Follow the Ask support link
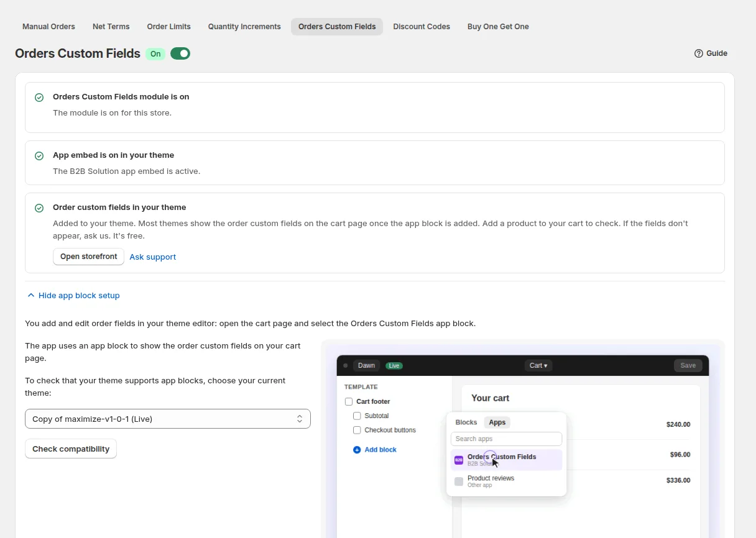The width and height of the screenshot is (756, 538). coord(153,257)
